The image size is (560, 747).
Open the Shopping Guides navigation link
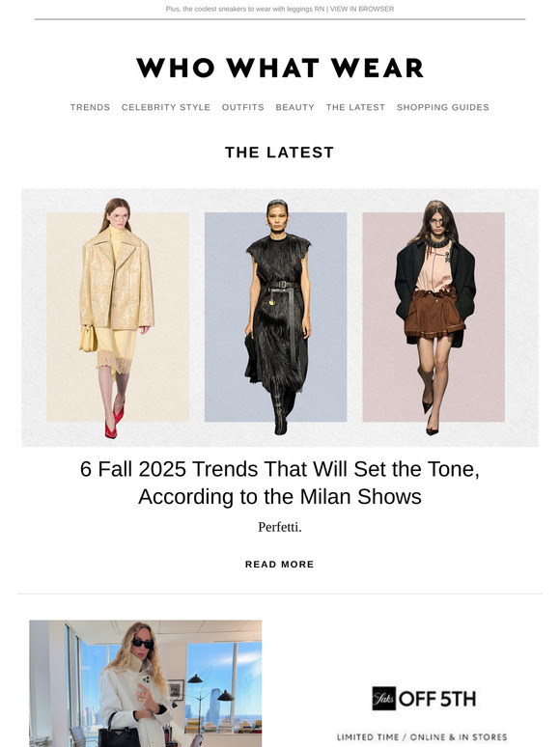tap(443, 107)
